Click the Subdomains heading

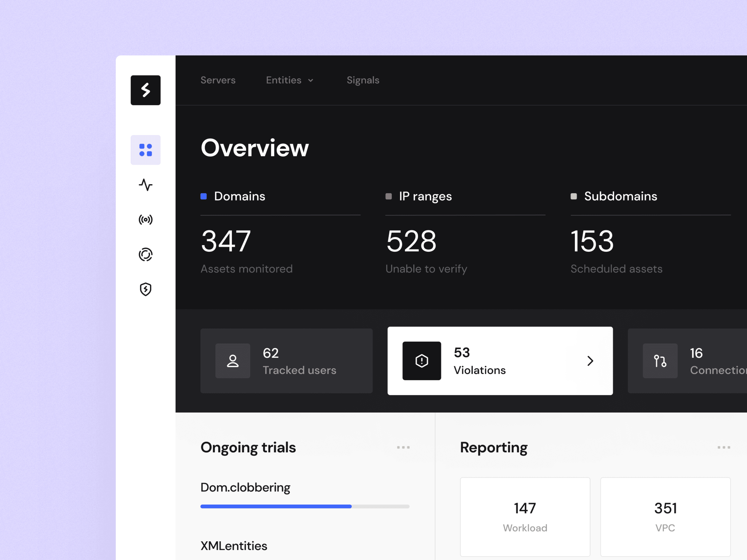point(621,196)
